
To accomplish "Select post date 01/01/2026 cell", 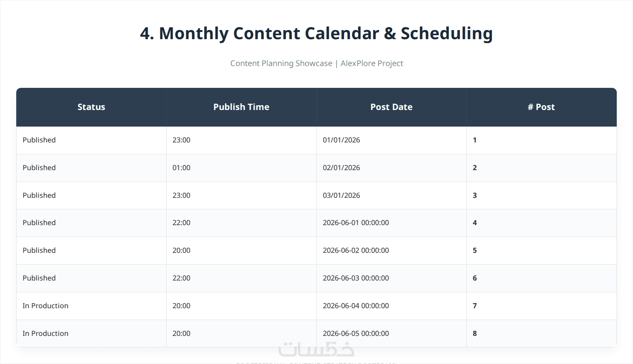I will pyautogui.click(x=391, y=140).
